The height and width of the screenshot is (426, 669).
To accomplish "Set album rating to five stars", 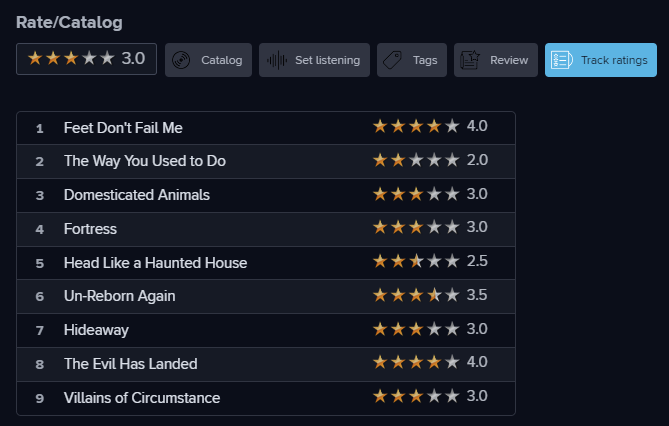I will pyautogui.click(x=107, y=58).
